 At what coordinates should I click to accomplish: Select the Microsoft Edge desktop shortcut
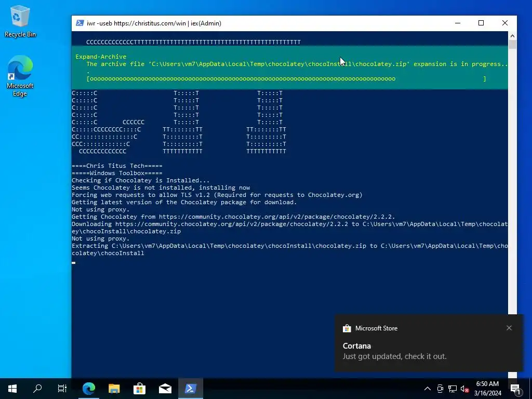click(x=20, y=76)
